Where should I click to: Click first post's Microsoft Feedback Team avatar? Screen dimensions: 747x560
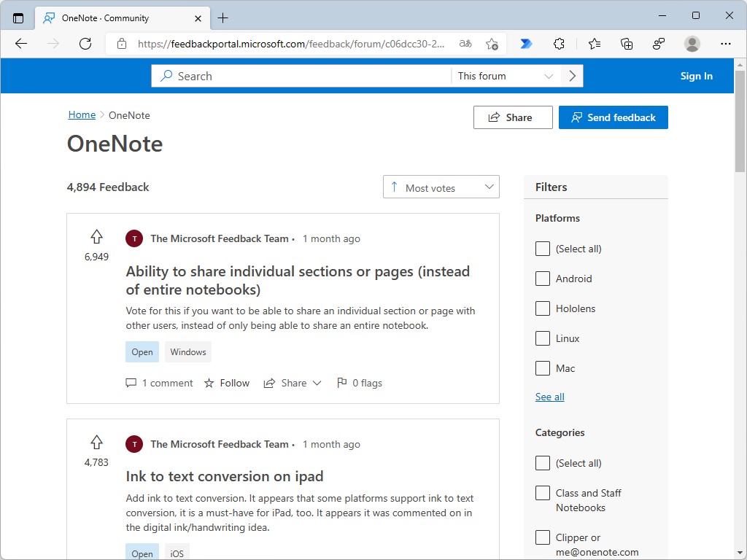click(134, 238)
